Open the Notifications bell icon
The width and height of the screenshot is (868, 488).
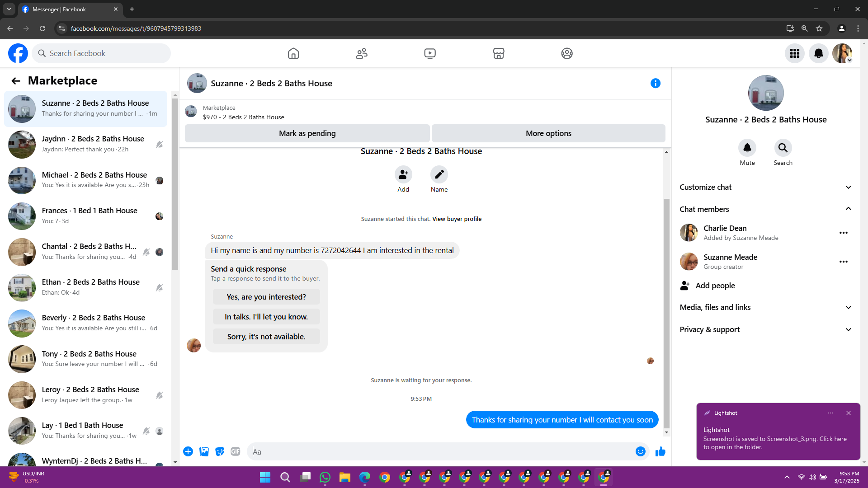[x=819, y=53]
